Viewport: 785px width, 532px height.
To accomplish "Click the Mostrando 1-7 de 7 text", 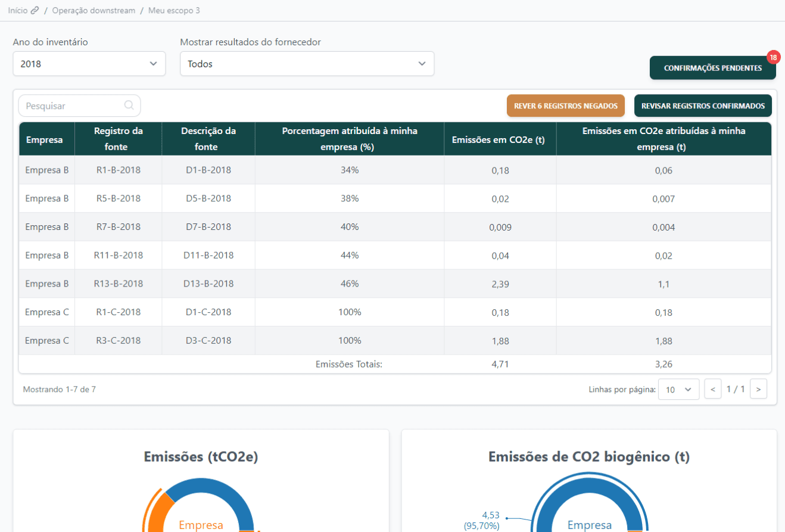I will click(59, 389).
